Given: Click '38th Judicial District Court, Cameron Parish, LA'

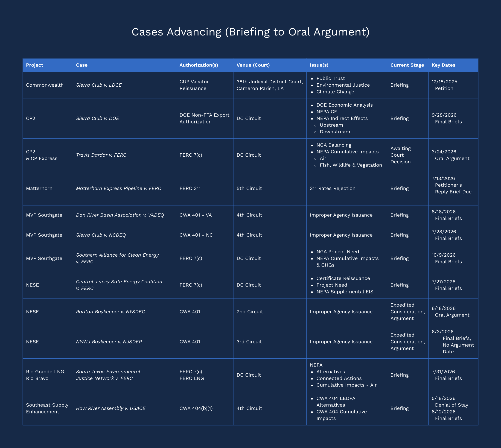Looking at the screenshot, I should point(270,85).
